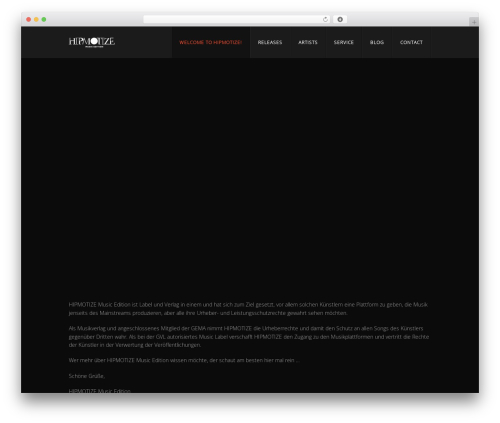This screenshot has width=500, height=423.
Task: Open the Welcome to Hipmotize menu item
Action: click(211, 42)
